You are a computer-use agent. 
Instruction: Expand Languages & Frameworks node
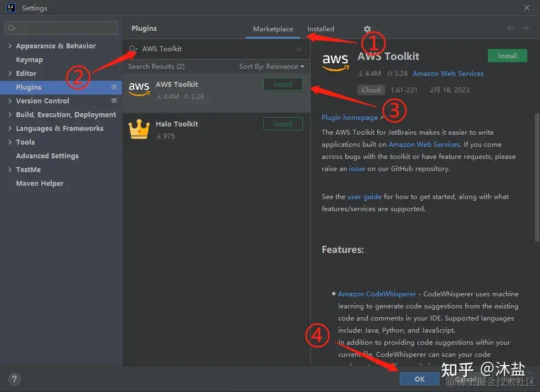pyautogui.click(x=10, y=129)
